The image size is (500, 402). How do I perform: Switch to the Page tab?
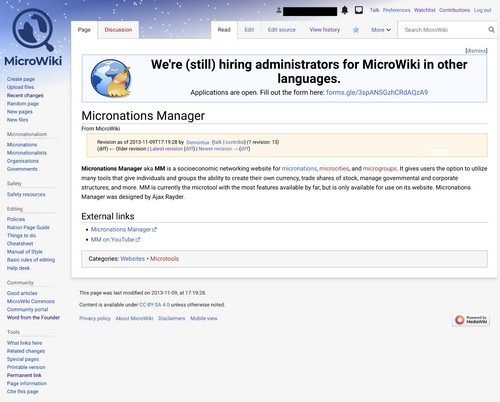pyautogui.click(x=84, y=30)
